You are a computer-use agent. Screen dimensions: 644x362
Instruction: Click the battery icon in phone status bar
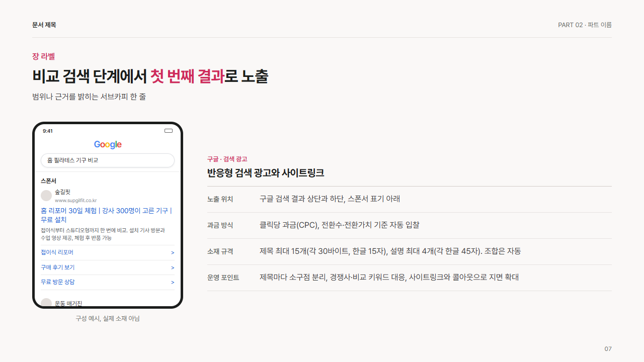pyautogui.click(x=169, y=131)
